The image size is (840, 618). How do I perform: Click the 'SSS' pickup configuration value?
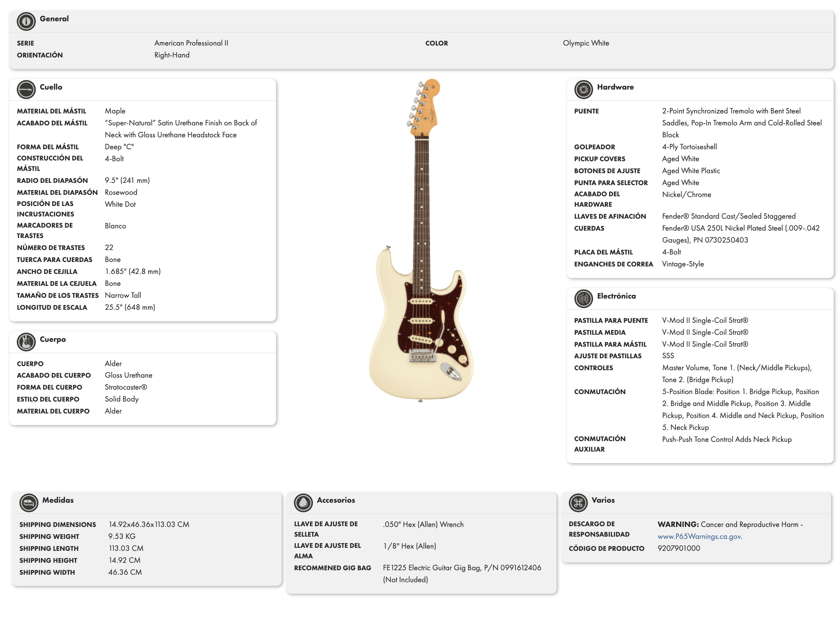click(x=668, y=356)
